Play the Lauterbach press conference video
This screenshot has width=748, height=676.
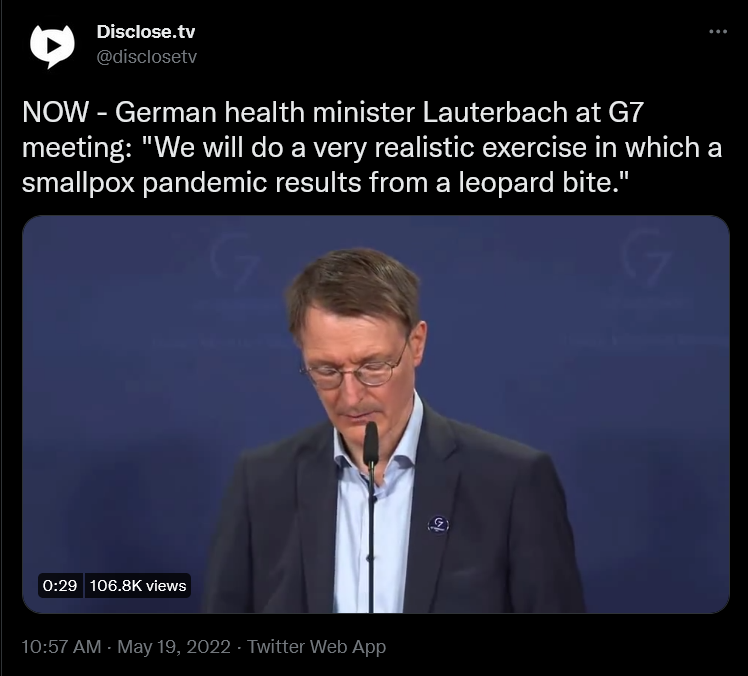pyautogui.click(x=376, y=414)
